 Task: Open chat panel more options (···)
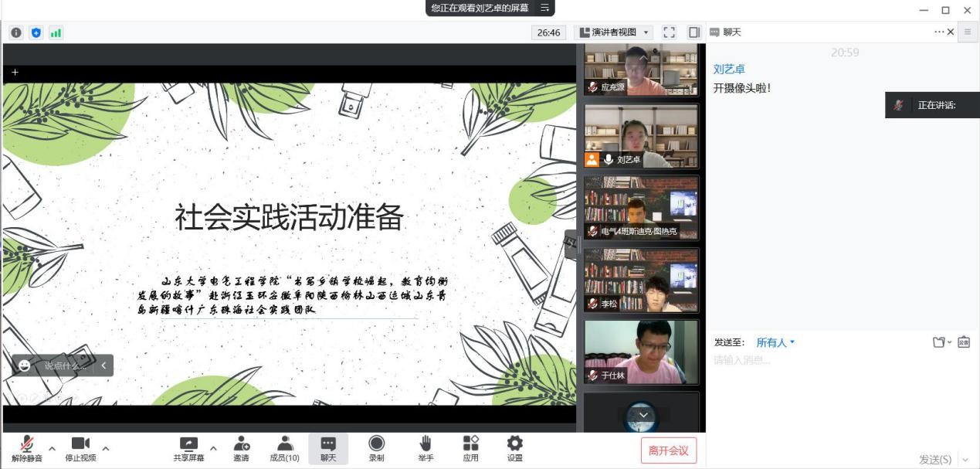[x=938, y=32]
